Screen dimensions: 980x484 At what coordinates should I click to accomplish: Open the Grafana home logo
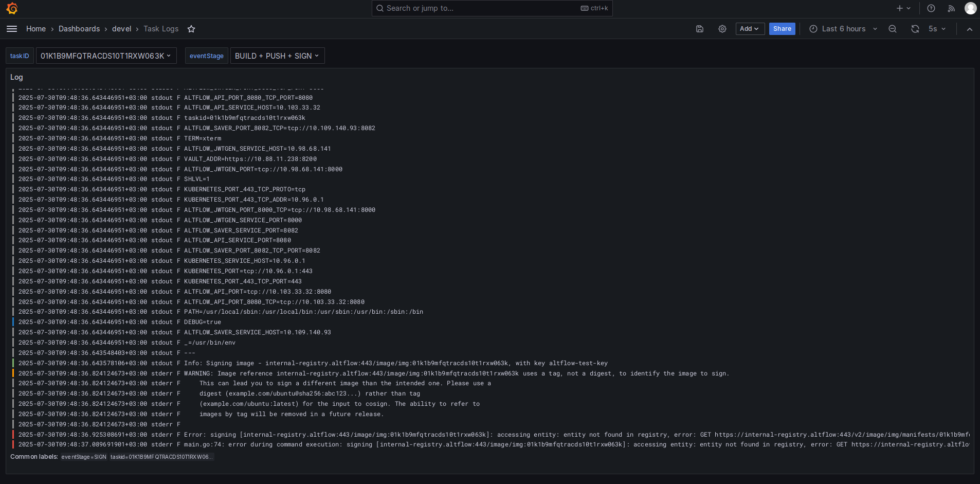point(12,8)
